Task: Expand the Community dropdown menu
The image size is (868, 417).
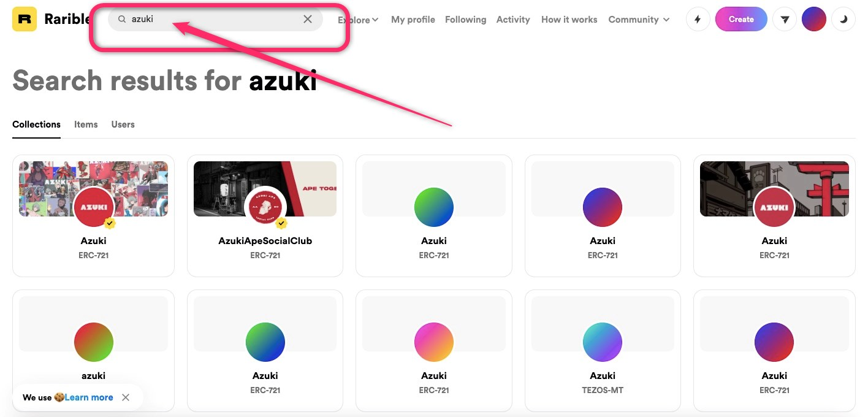Action: point(639,20)
